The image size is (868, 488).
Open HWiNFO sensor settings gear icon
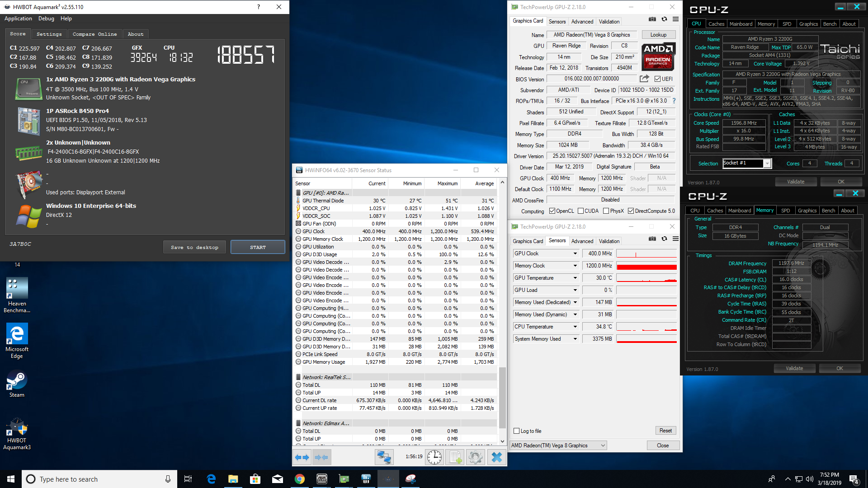coord(476,457)
